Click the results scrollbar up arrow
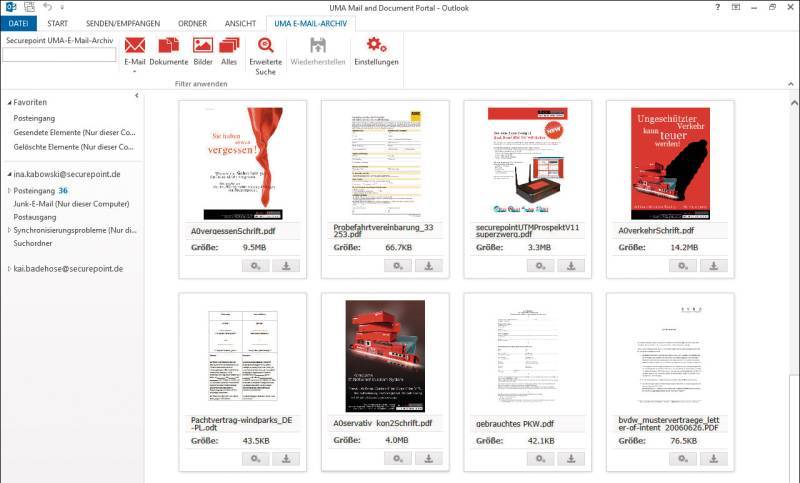The image size is (800, 483). pyautogui.click(x=794, y=103)
